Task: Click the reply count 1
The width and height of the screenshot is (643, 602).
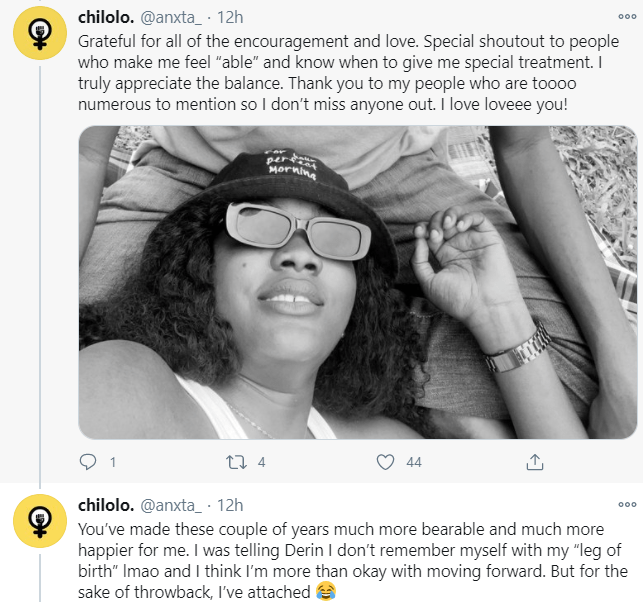Action: click(x=112, y=462)
